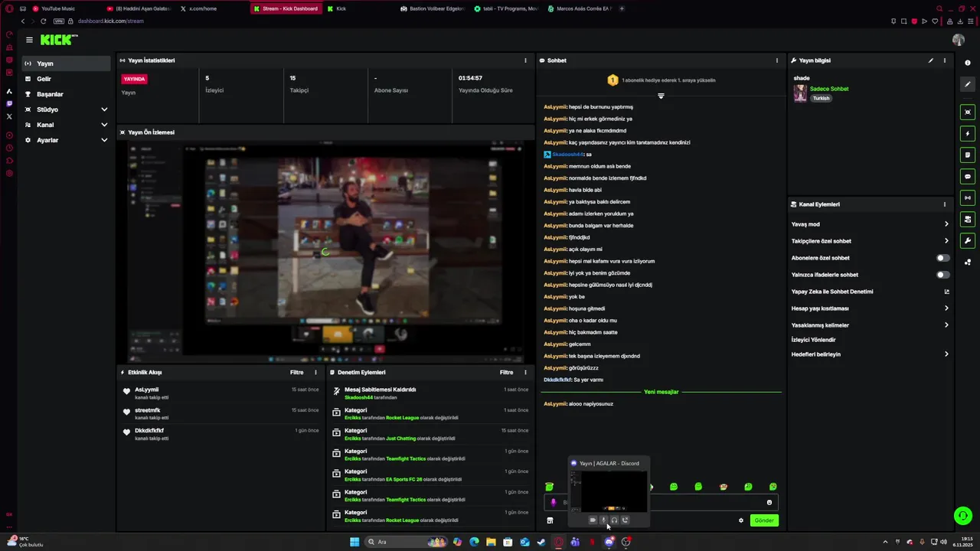The width and height of the screenshot is (980, 551).
Task: Deafen headphones in Discord taskbar preview
Action: click(x=614, y=520)
